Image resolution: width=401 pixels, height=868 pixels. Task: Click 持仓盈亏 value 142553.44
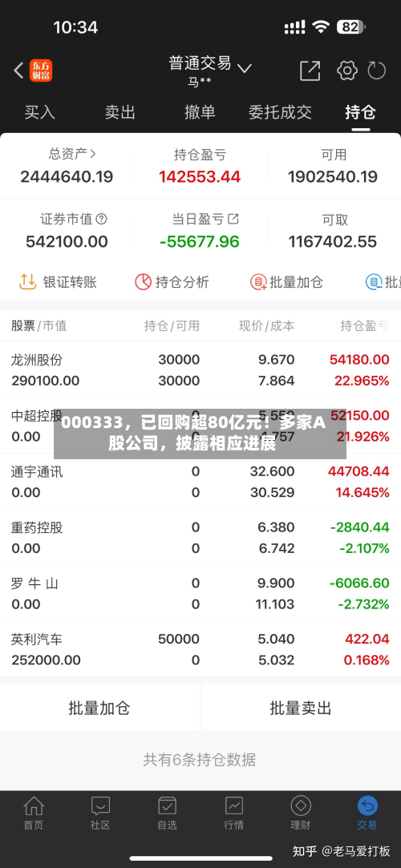[200, 177]
